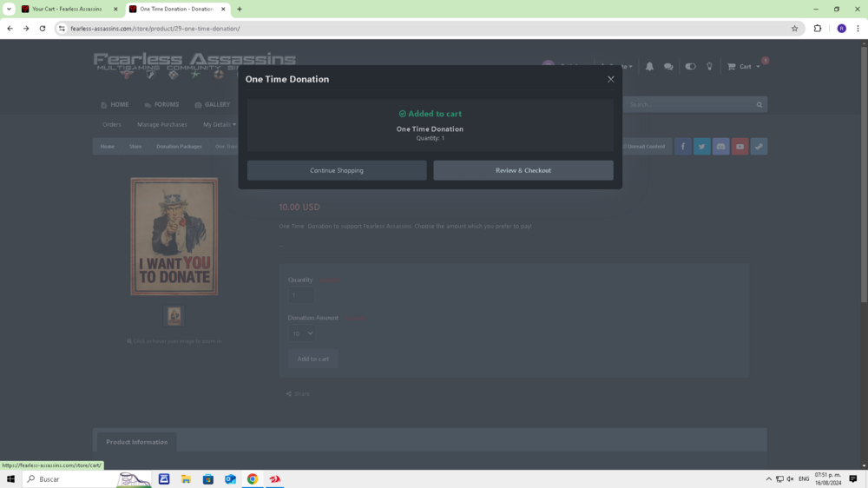
Task: Click the Fearless Assassins logo
Action: point(194,65)
